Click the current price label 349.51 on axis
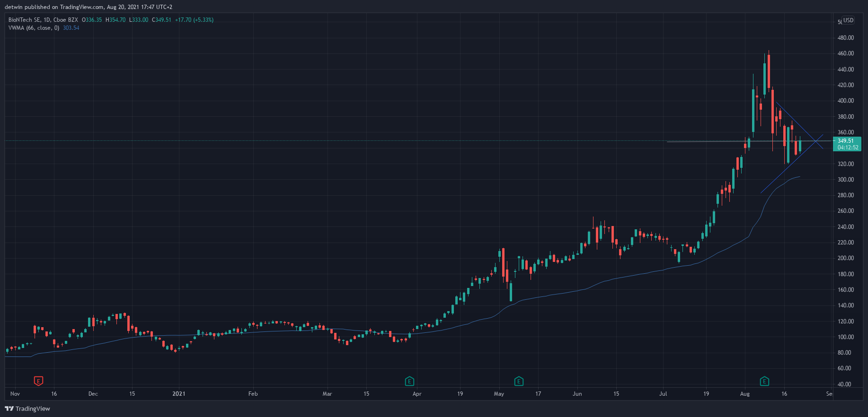Screen dimensions: 868x417 [846, 141]
